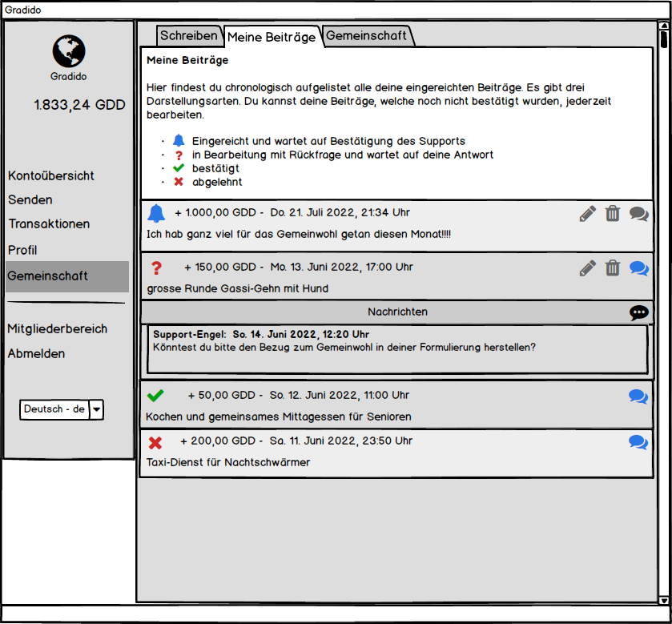Click trash icon for 150,00 GDD contribution
This screenshot has width=672, height=624.
613,268
